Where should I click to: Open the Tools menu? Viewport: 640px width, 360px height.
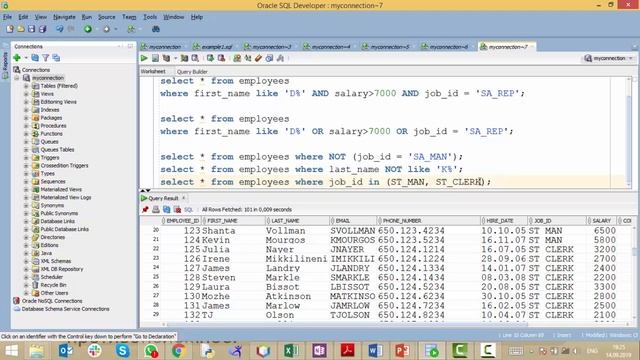coord(150,17)
